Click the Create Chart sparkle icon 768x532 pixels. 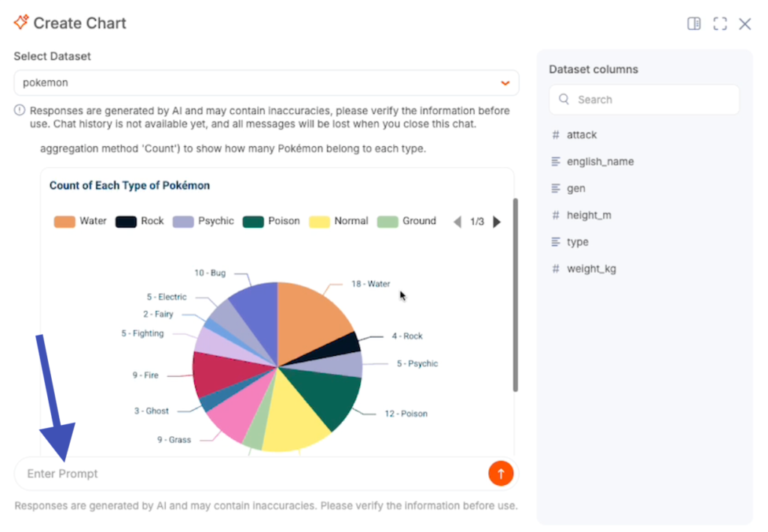(x=21, y=22)
